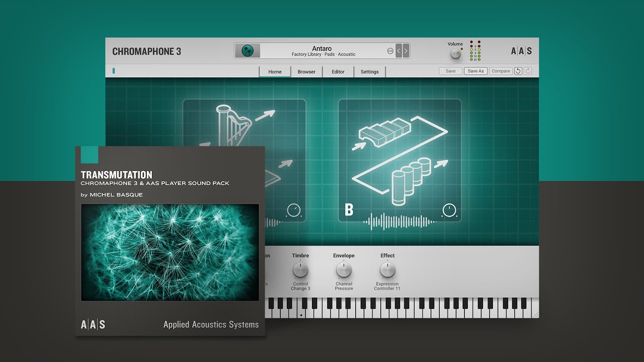Click the Save button
This screenshot has height=362, width=644.
451,71
